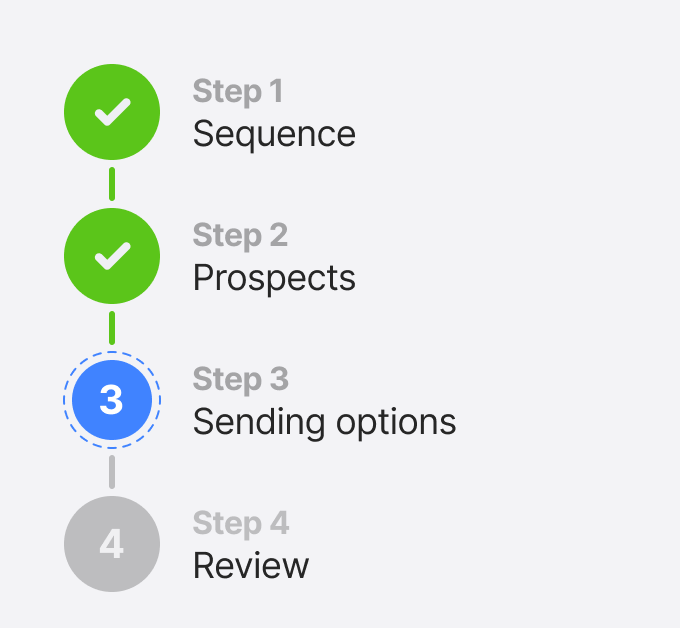Click the "Step 4" gray label
This screenshot has height=628, width=680.
tap(241, 523)
